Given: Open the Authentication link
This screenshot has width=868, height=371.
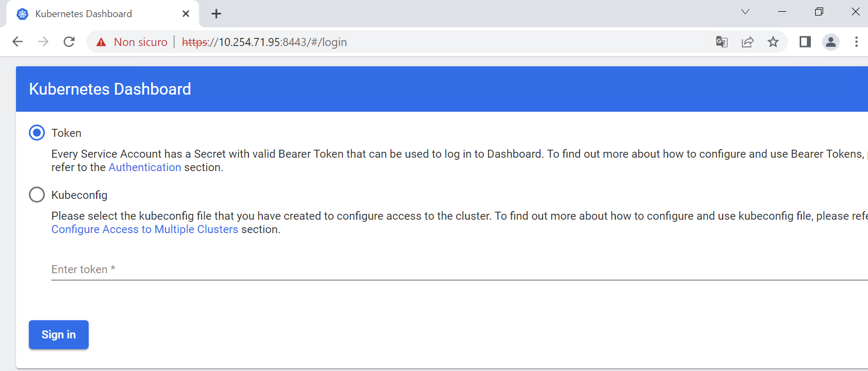Looking at the screenshot, I should click(145, 167).
